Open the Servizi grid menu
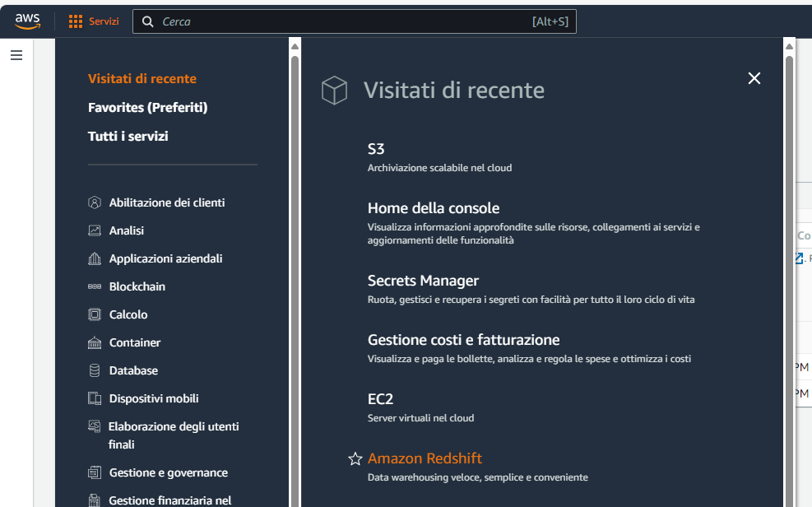Screen dimensions: 812x507 click(94, 21)
